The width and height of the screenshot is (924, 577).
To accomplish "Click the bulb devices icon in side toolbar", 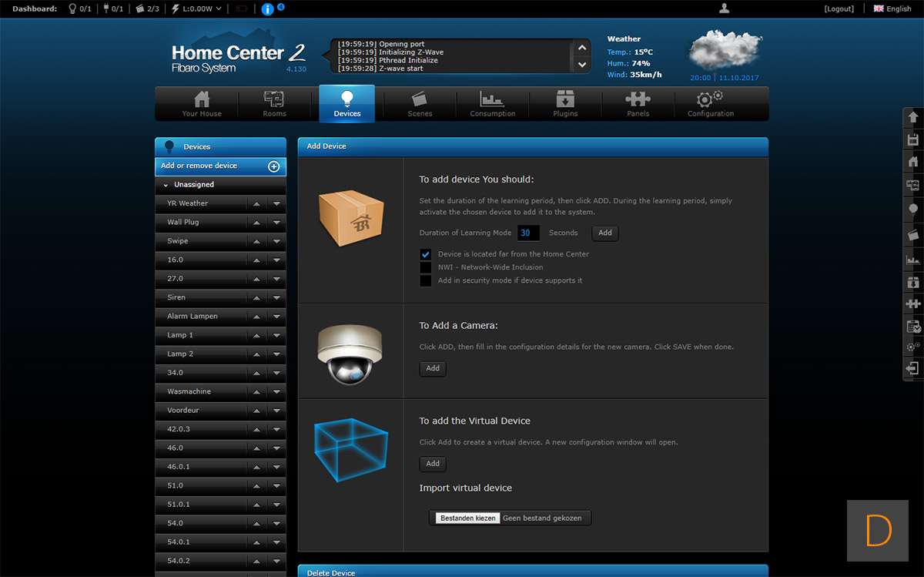I will [x=913, y=208].
